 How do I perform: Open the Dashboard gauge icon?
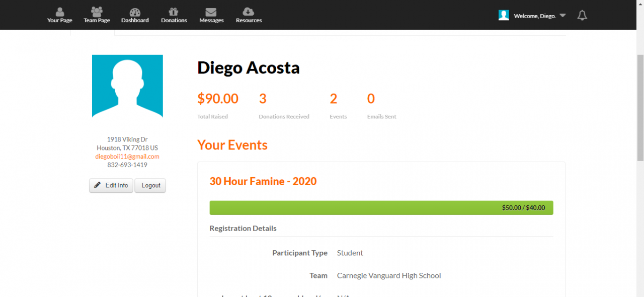coord(135,12)
